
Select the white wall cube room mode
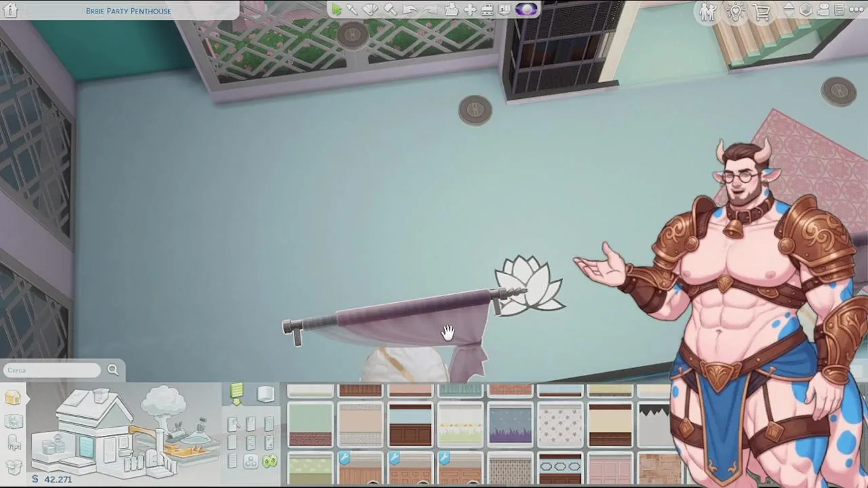point(265,393)
